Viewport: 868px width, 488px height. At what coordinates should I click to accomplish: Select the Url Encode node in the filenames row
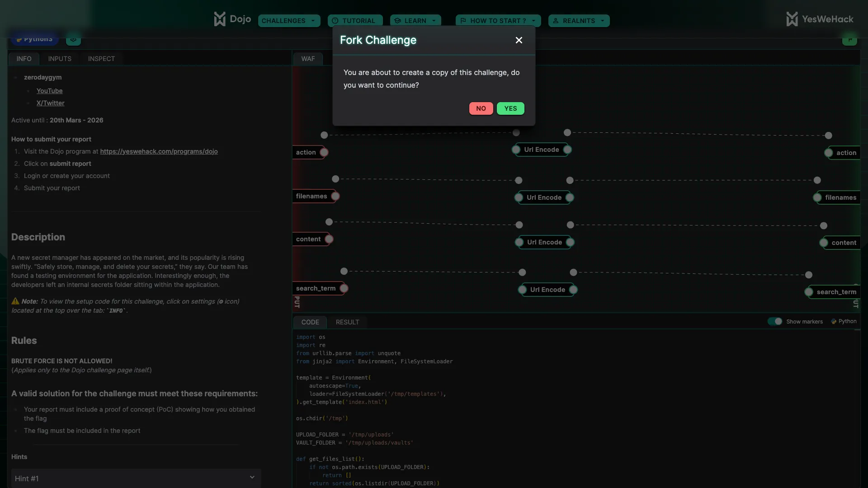click(544, 197)
